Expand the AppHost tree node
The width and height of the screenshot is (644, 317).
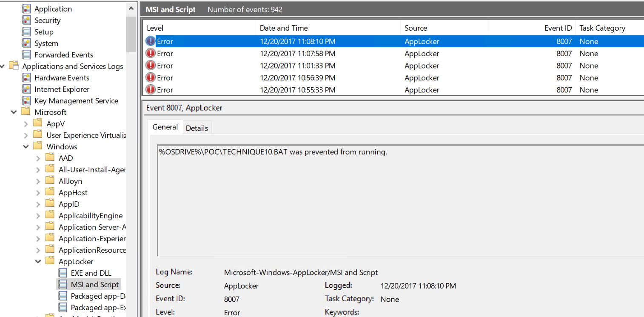click(38, 193)
